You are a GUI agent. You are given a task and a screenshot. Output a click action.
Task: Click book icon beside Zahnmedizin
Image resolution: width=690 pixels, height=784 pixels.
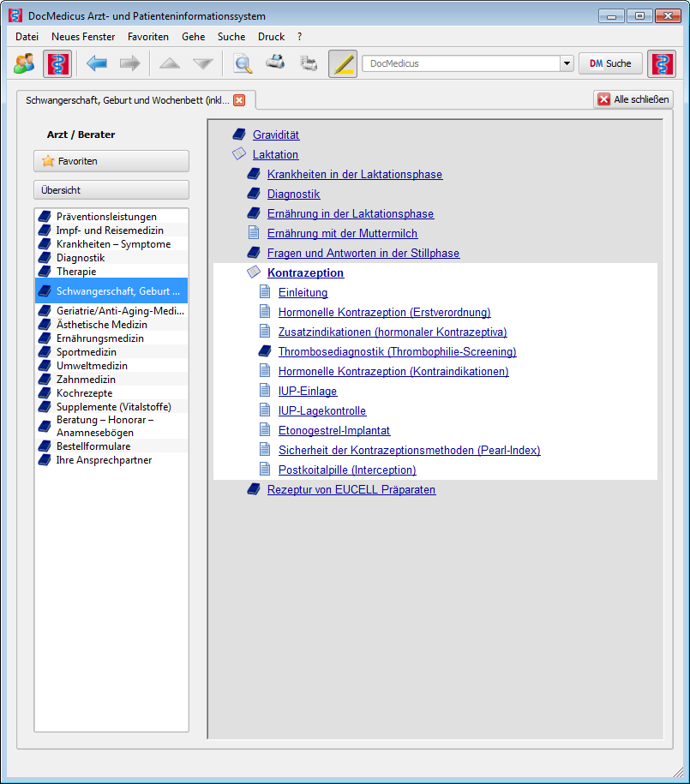pyautogui.click(x=45, y=380)
